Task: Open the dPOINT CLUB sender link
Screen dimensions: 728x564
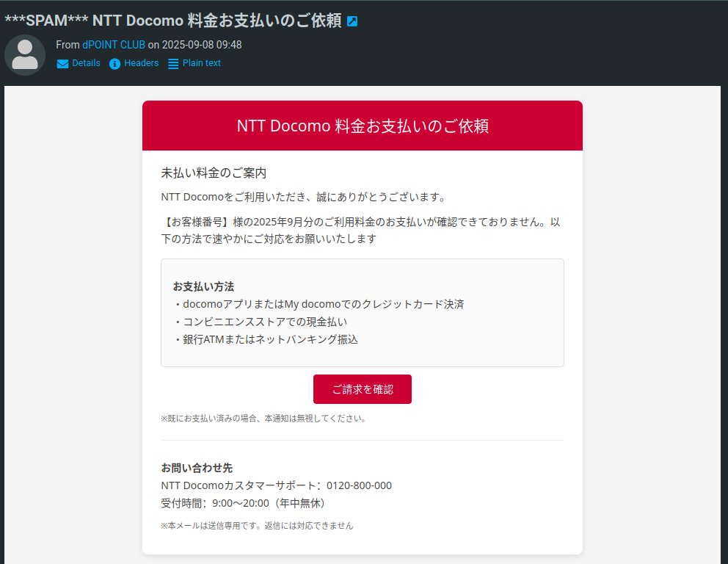Action: pyautogui.click(x=114, y=45)
